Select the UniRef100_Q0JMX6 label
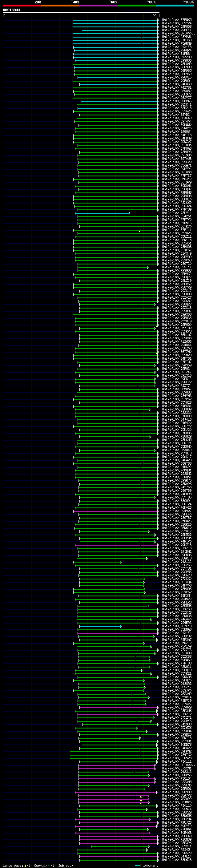This screenshot has height=868, width=197. [177, 802]
